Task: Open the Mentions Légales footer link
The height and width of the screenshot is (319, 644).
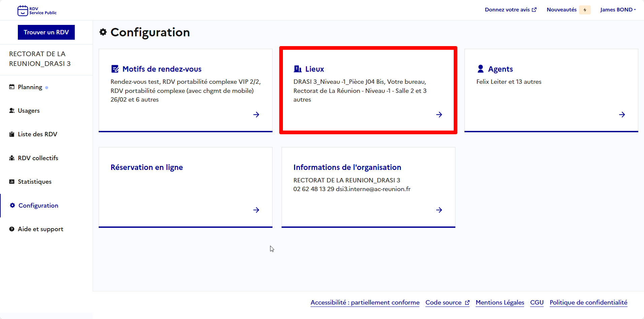Action: point(500,303)
